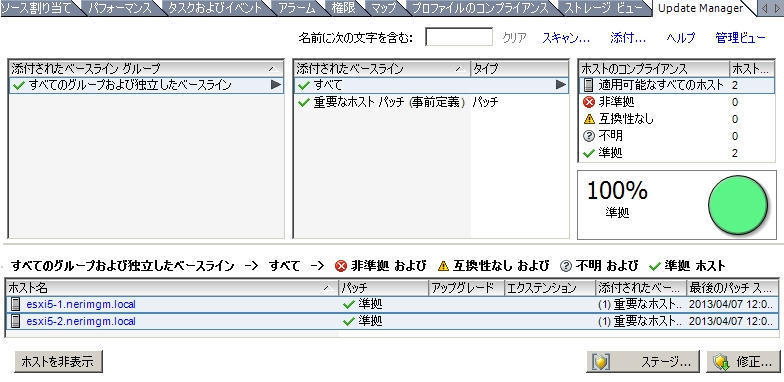Switch to the パフォーマンス tab
The width and height of the screenshot is (784, 382).
click(x=120, y=8)
